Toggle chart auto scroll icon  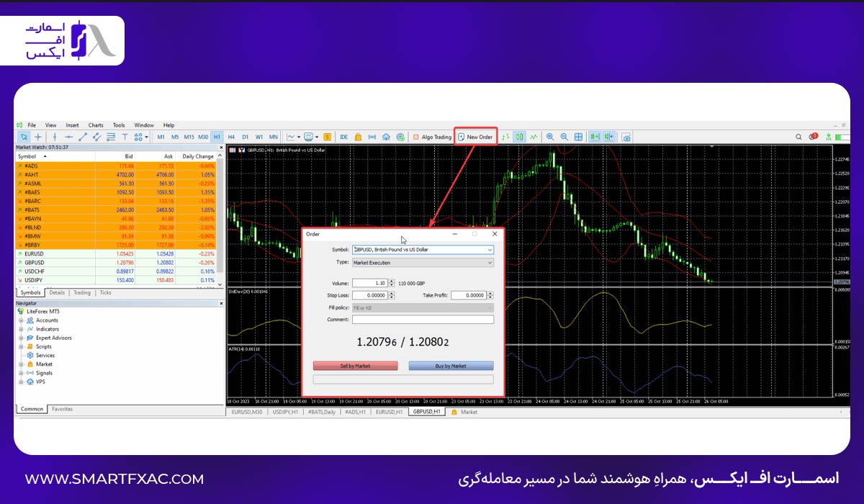[x=595, y=137]
